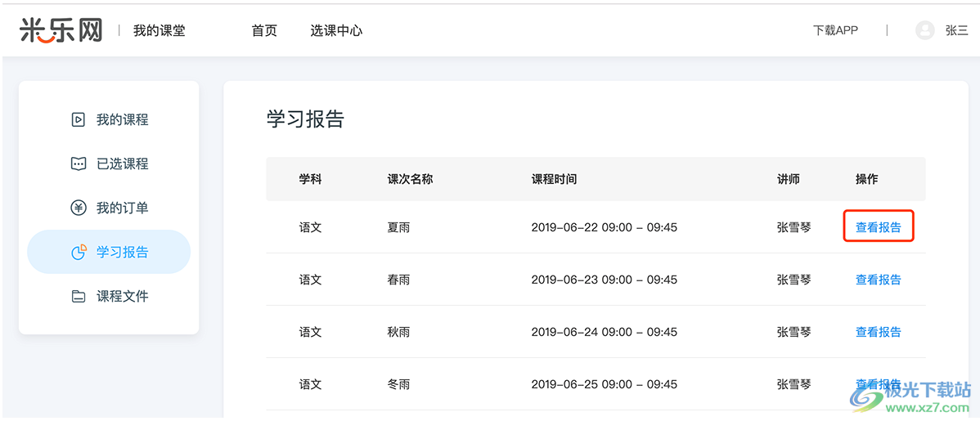Click 语文 in the 秋雨 row
This screenshot has width=980, height=421.
[310, 332]
